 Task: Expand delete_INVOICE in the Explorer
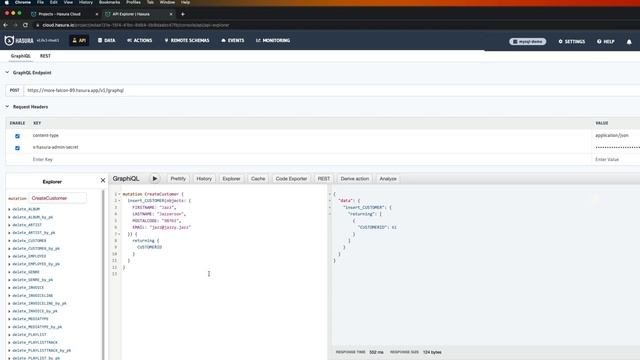(27, 287)
